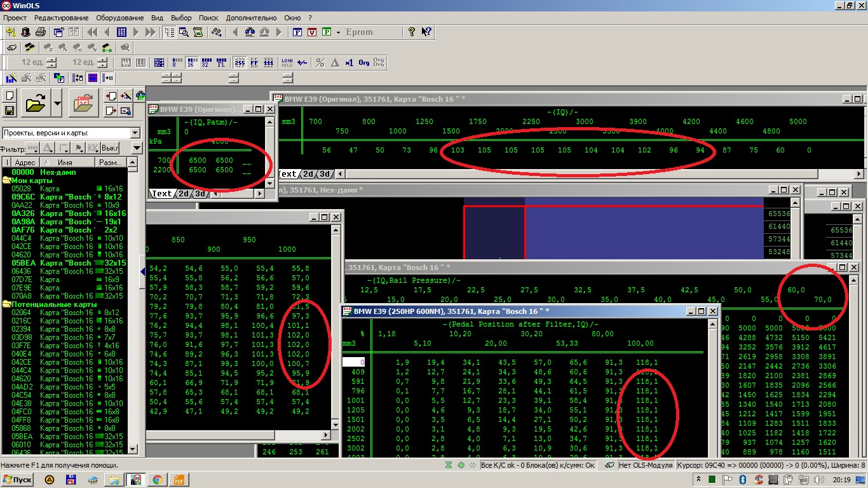Image resolution: width=868 pixels, height=488 pixels.
Task: Click the red V version button
Action: [312, 32]
